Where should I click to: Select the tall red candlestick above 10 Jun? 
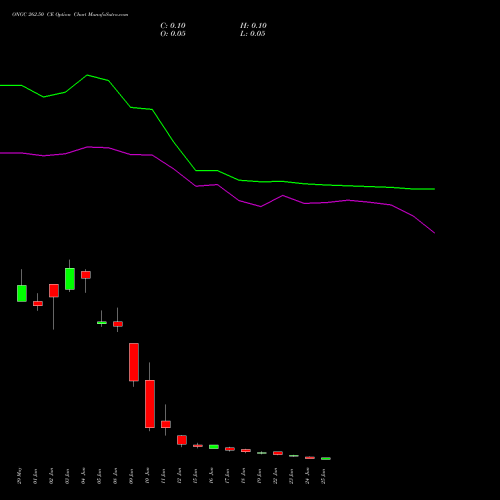coord(150,404)
